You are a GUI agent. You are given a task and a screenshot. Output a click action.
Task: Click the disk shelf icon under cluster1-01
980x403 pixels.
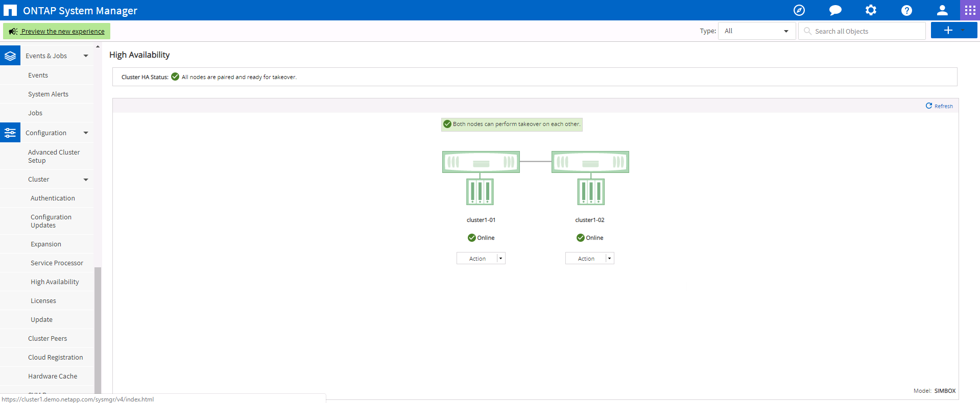click(x=480, y=192)
